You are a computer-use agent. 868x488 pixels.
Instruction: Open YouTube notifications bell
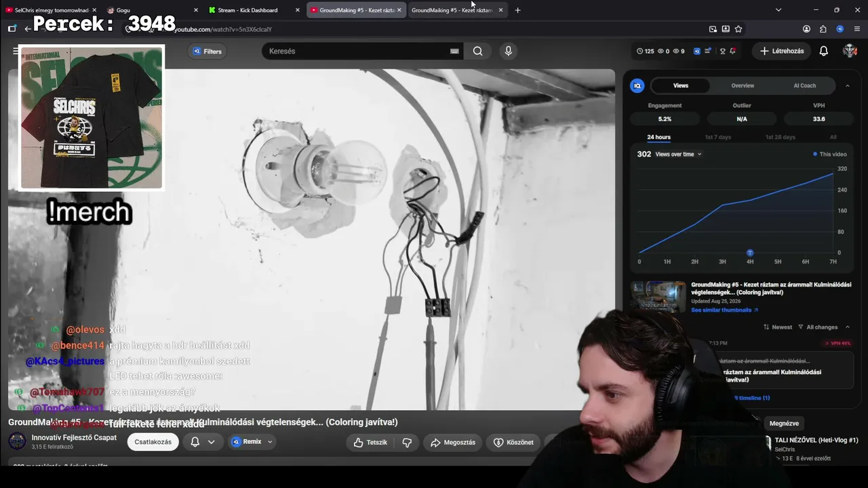click(824, 51)
